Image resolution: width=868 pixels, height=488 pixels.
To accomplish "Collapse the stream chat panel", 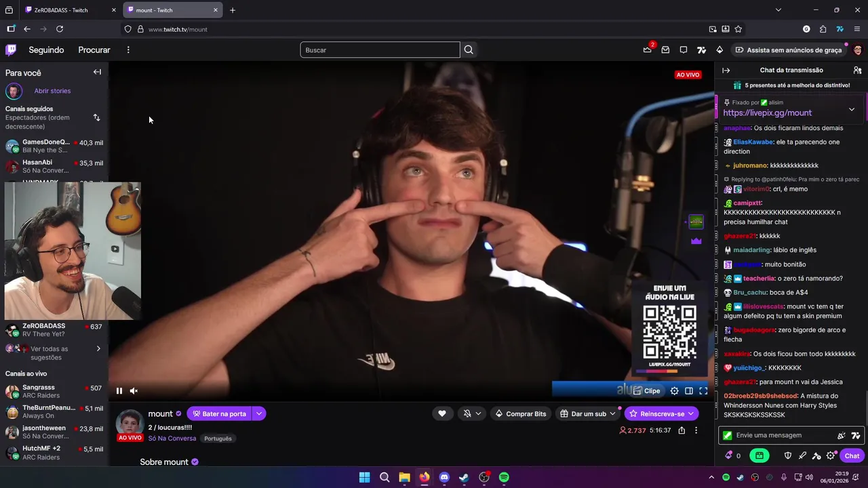I will (x=726, y=70).
